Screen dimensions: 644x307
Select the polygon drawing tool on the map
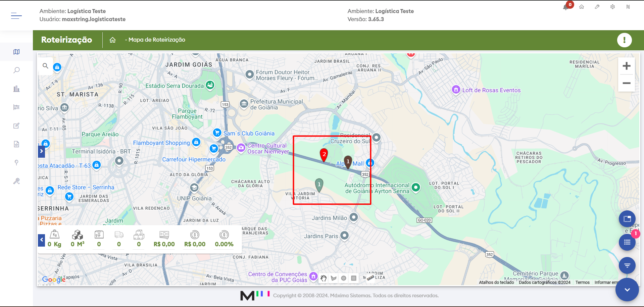click(x=334, y=278)
